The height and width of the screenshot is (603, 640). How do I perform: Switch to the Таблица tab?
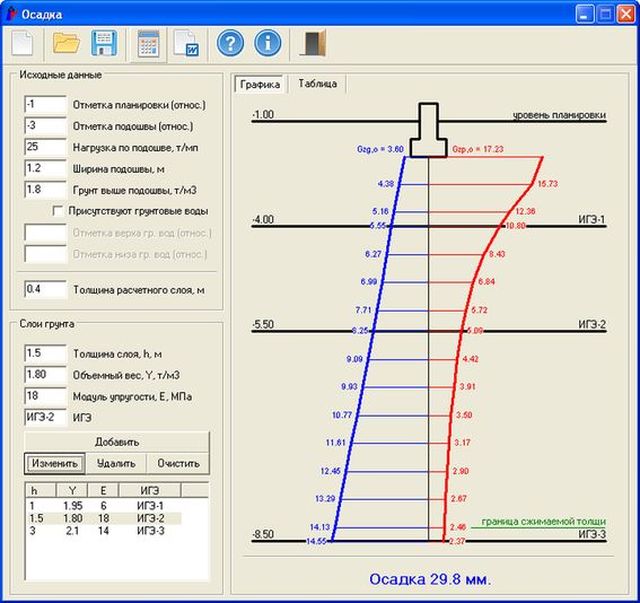coord(317,84)
